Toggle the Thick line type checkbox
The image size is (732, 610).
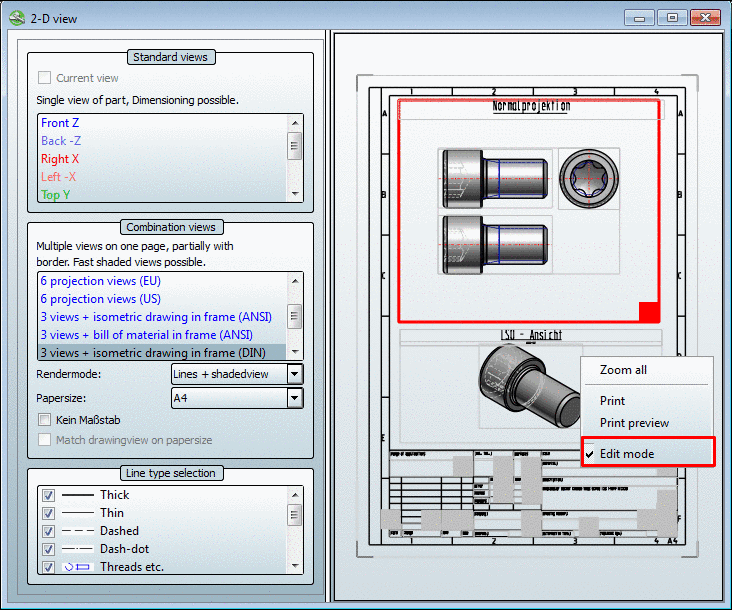(x=47, y=495)
